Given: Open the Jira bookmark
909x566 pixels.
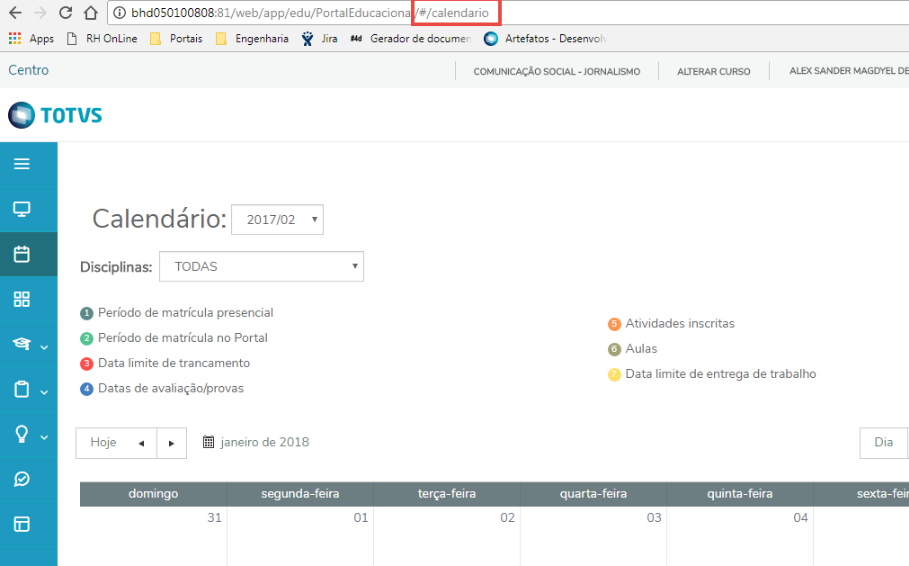Looking at the screenshot, I should [319, 38].
